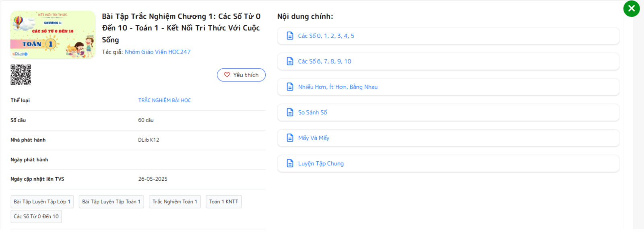Select tag Các Số Từ 0 Đến 10
The width and height of the screenshot is (644, 233).
tap(36, 217)
